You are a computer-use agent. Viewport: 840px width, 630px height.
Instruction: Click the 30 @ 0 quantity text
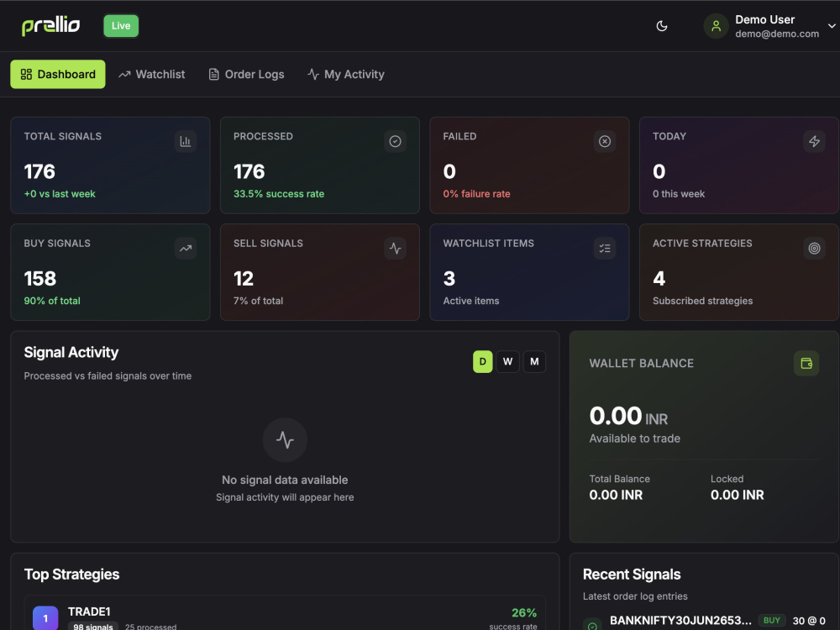(x=809, y=621)
